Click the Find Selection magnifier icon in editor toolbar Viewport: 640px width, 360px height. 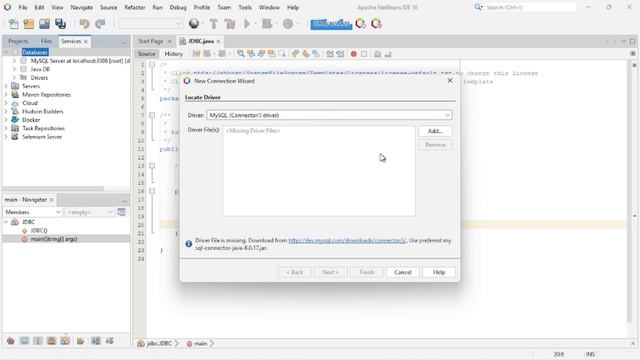[x=241, y=54]
